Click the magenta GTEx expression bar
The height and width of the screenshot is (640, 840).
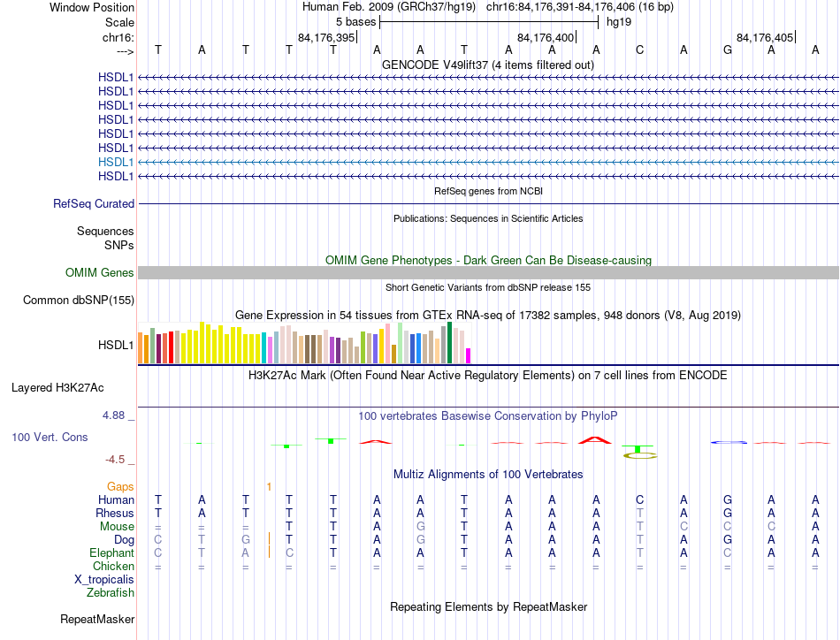469,355
